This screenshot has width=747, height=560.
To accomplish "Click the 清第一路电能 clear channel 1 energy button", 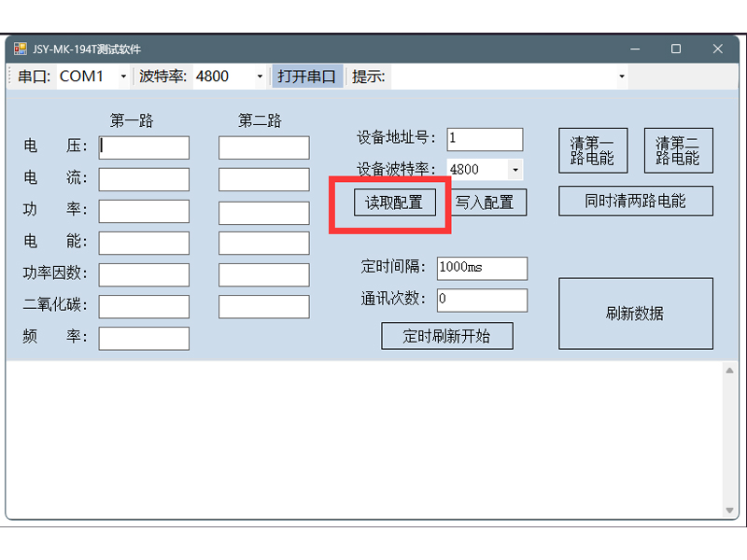I will [593, 149].
